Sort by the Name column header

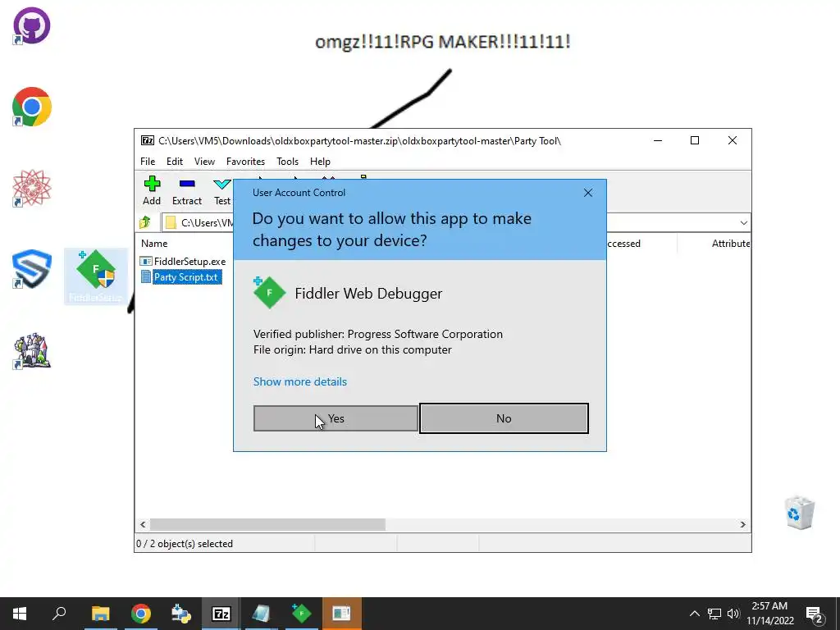coord(154,243)
